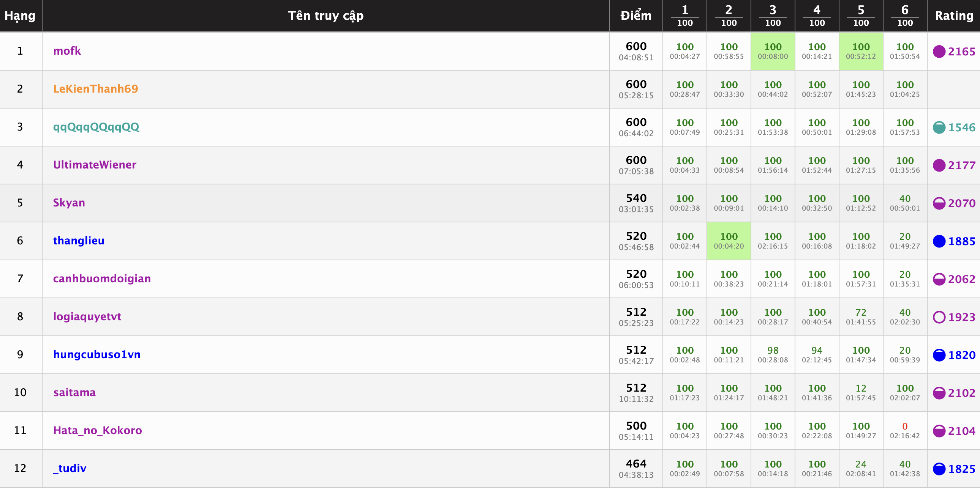Click Skyan's half-filled rating circle icon
The width and height of the screenshot is (980, 488).
click(939, 203)
